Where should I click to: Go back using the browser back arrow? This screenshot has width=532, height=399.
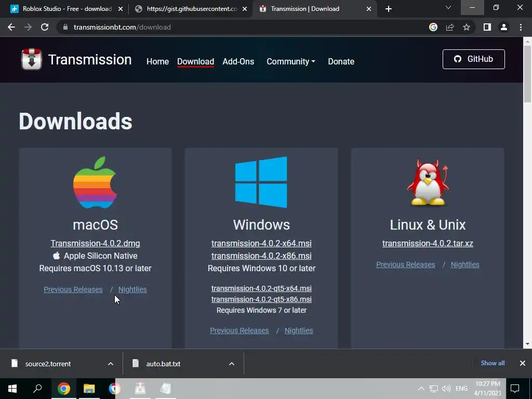click(x=11, y=27)
